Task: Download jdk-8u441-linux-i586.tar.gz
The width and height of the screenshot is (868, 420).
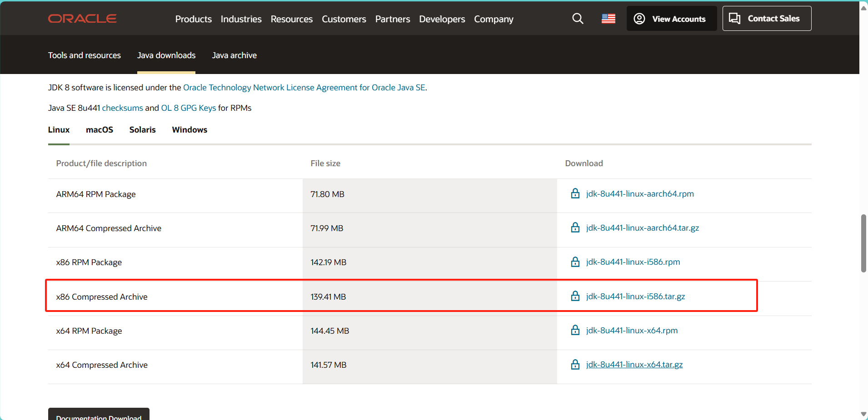Action: pos(636,296)
